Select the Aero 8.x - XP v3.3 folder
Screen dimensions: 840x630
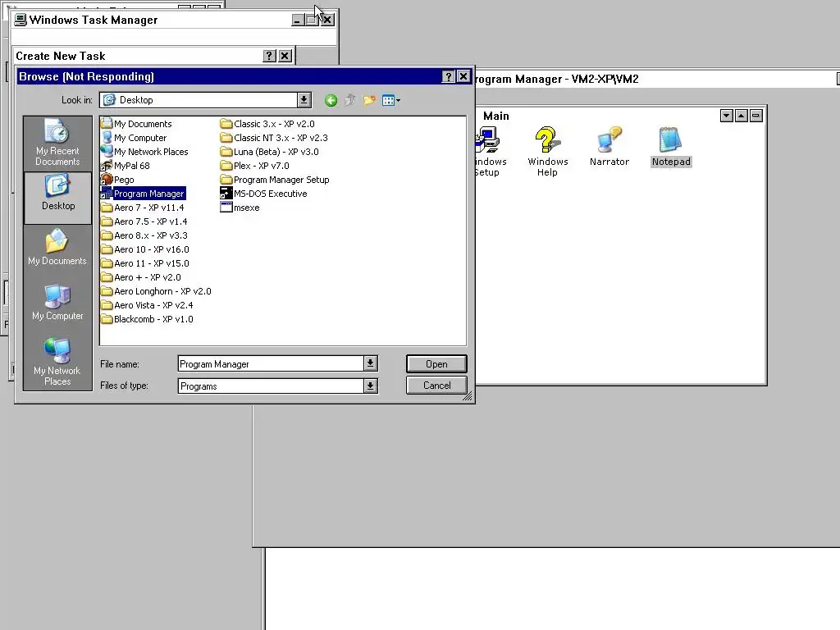tap(144, 235)
